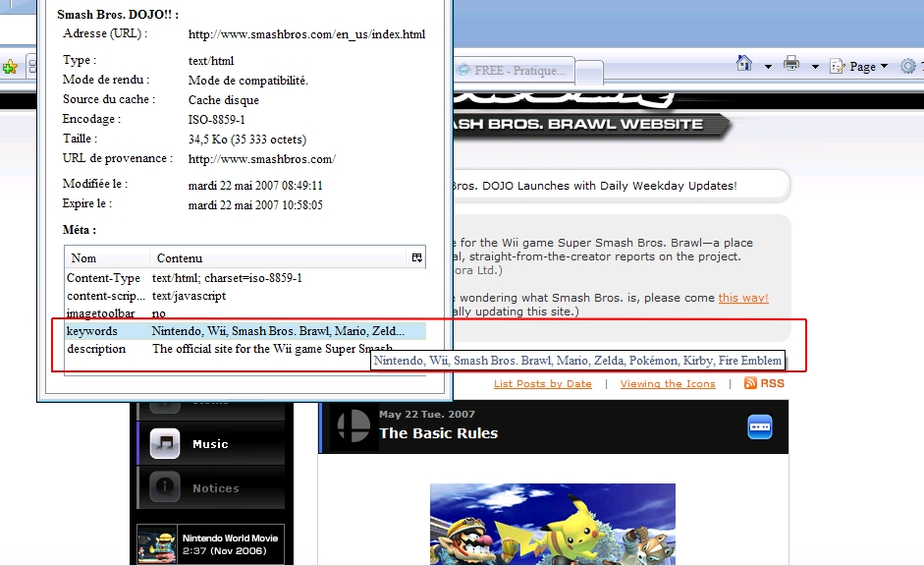This screenshot has width=924, height=566.
Task: Click the Expire le date value
Action: [x=255, y=205]
